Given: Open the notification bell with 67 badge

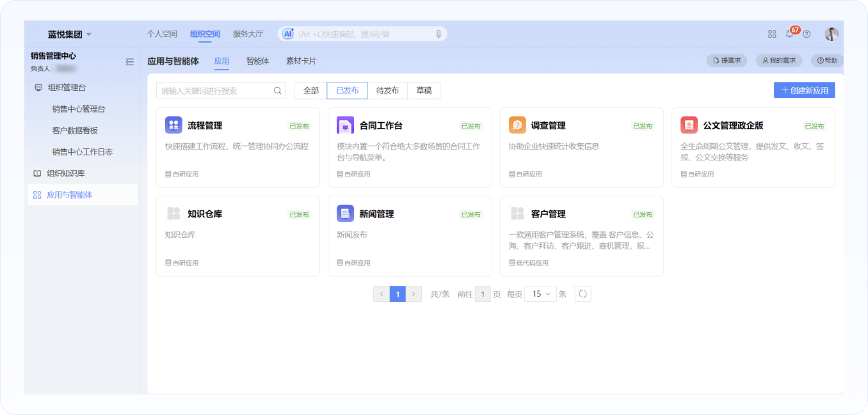Looking at the screenshot, I should point(789,34).
